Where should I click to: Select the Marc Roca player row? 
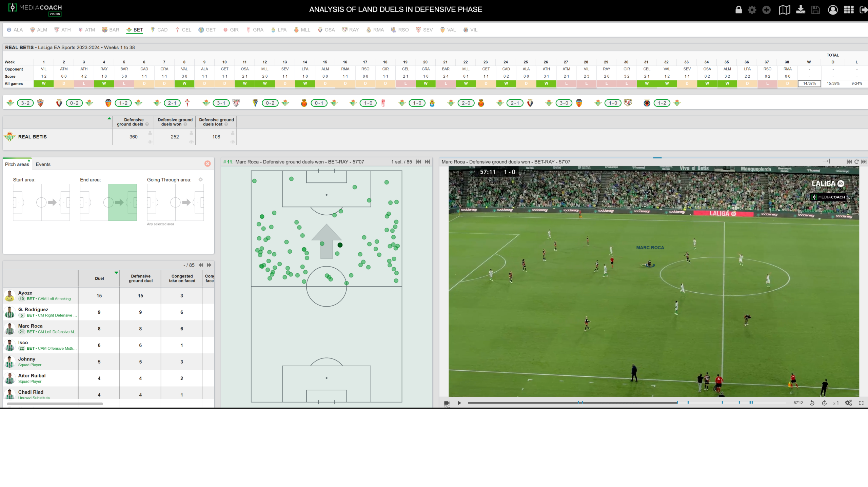point(108,329)
